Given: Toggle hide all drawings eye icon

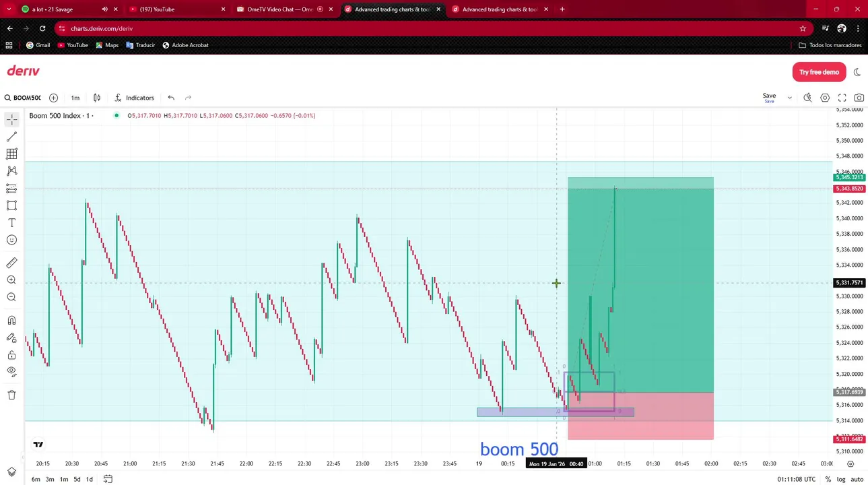Looking at the screenshot, I should (11, 372).
